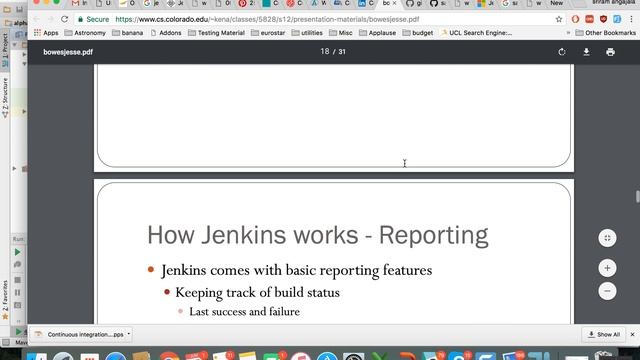Switch to the Microsoft logo tab
640x360 pixels.
486,3
